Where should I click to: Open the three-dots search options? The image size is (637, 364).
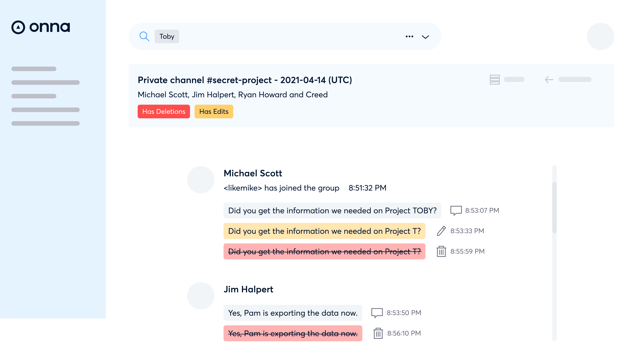[x=409, y=36]
